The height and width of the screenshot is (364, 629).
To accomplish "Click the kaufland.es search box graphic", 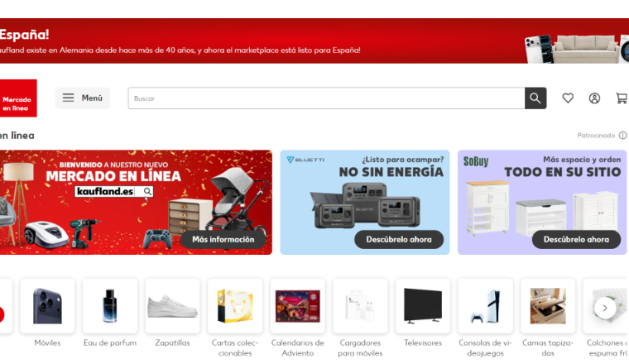I will (x=114, y=192).
